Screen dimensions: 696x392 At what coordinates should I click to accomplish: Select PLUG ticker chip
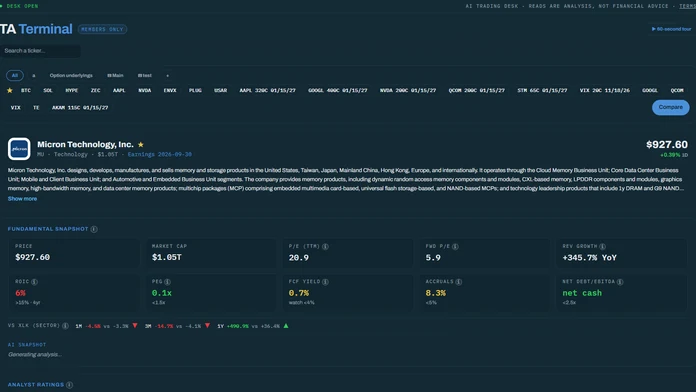click(x=195, y=91)
